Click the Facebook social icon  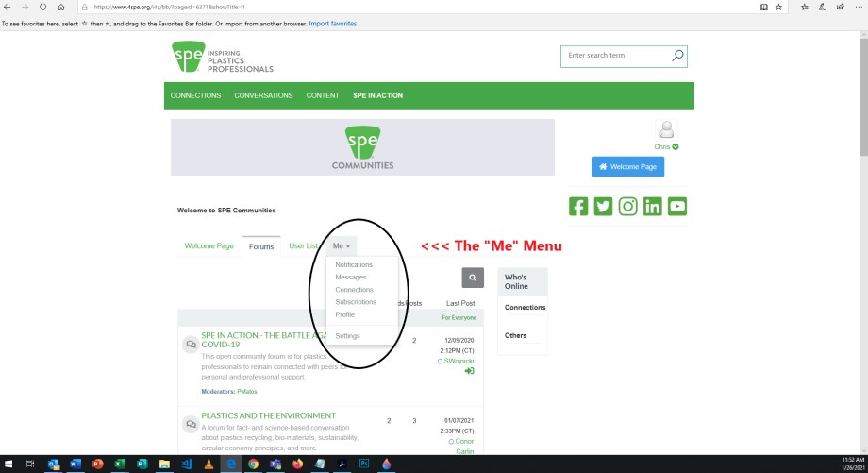578,207
